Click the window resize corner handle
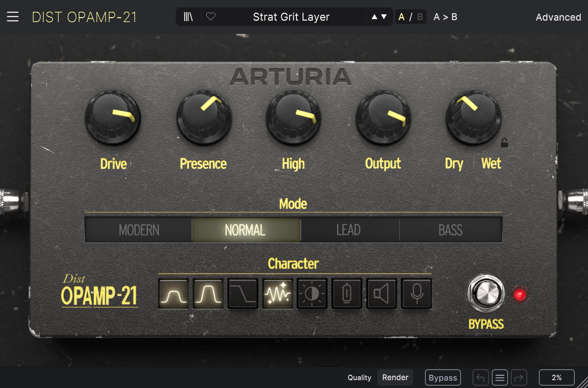Image resolution: width=588 pixels, height=388 pixels. point(583,383)
